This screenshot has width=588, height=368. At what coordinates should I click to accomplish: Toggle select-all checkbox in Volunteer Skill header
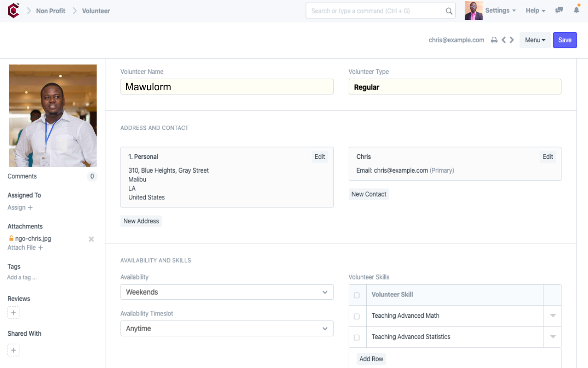357,295
